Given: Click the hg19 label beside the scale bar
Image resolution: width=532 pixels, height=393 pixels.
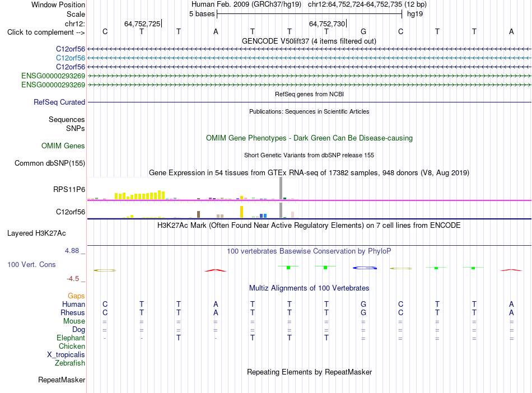Looking at the screenshot, I should (415, 14).
